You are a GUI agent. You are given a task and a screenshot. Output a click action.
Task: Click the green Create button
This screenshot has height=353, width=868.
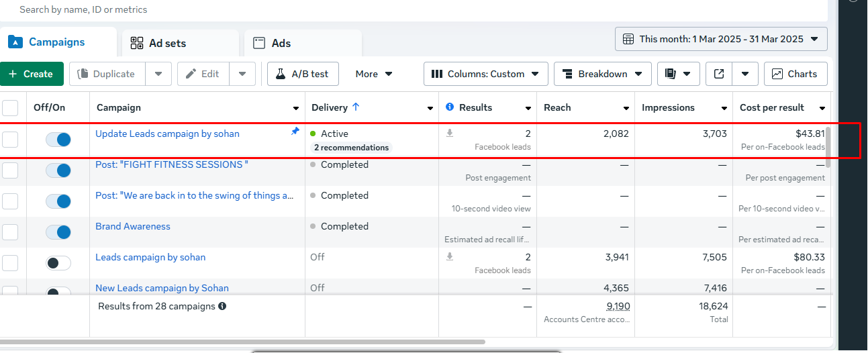[31, 74]
